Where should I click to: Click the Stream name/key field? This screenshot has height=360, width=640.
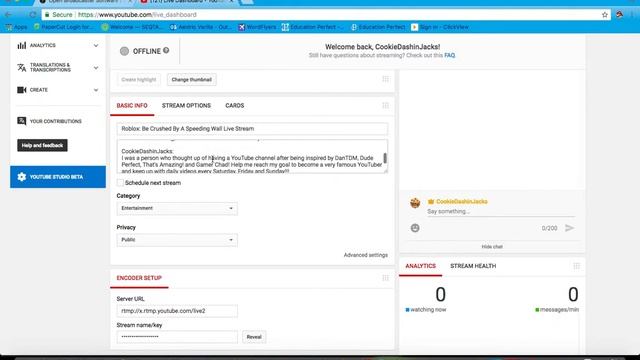point(177,337)
